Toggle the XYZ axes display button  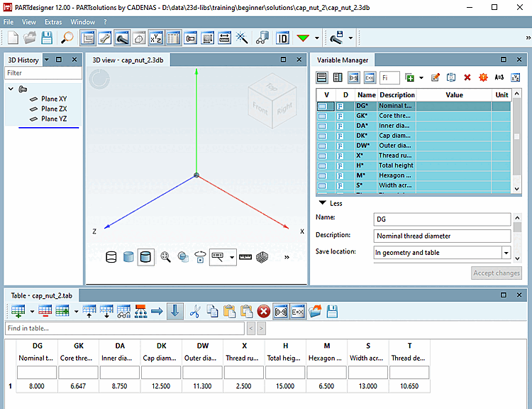pos(156,37)
